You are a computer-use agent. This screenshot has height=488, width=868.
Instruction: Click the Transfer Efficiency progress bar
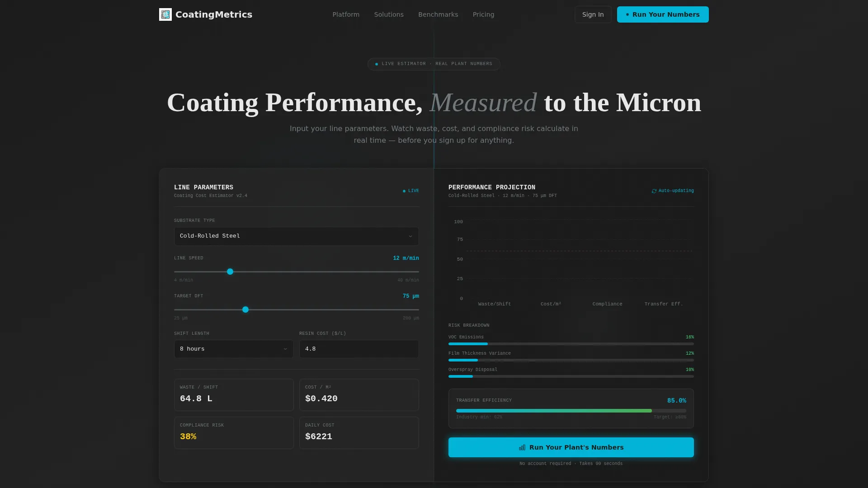coord(571,411)
